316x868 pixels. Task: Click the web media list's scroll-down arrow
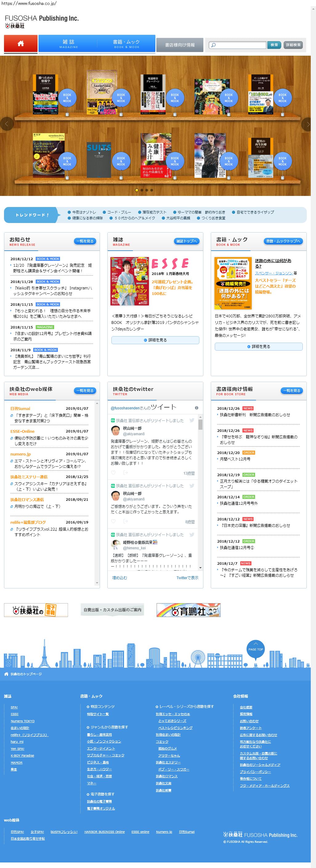(x=97, y=583)
